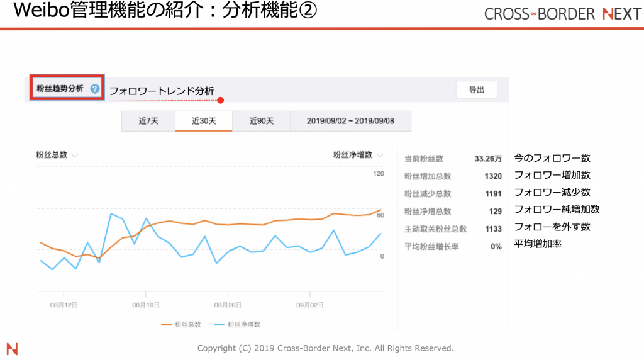This screenshot has width=644, height=362.
Task: Click the 粉丝趋势分析 section title
Action: point(60,88)
